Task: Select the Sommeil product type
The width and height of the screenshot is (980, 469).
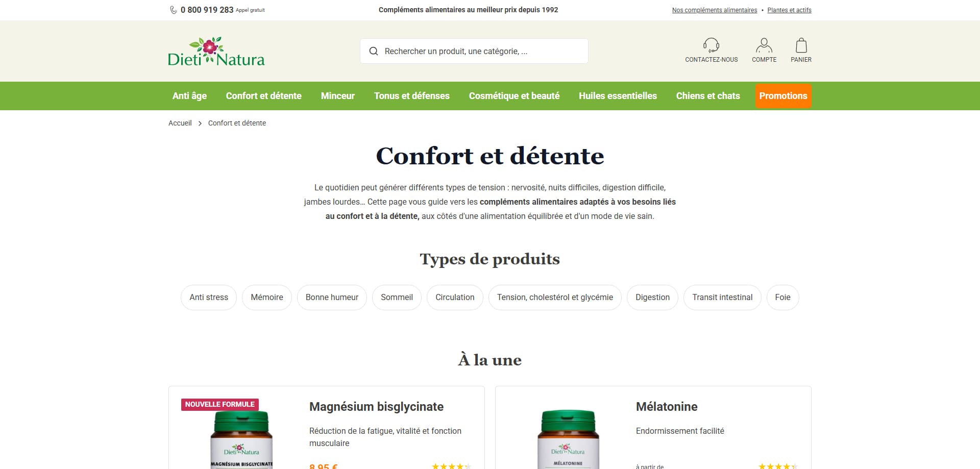Action: click(x=397, y=298)
